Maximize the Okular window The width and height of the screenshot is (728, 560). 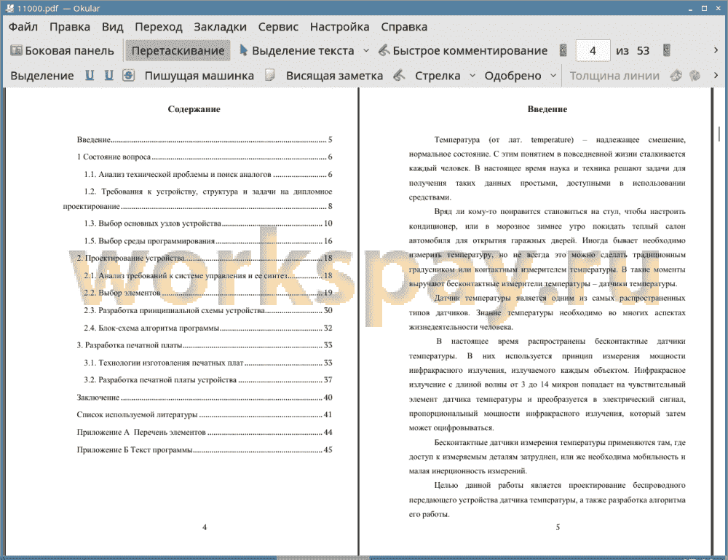tap(704, 8)
